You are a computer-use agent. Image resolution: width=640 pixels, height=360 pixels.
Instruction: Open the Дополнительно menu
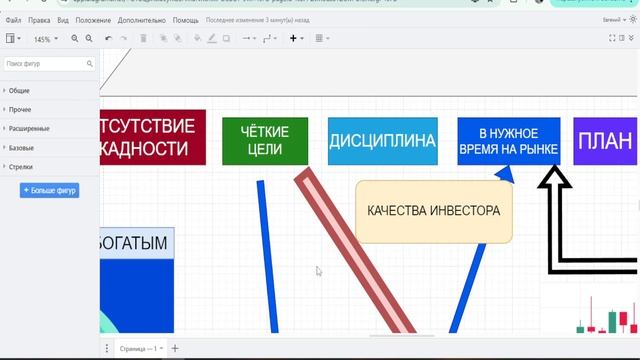[142, 20]
